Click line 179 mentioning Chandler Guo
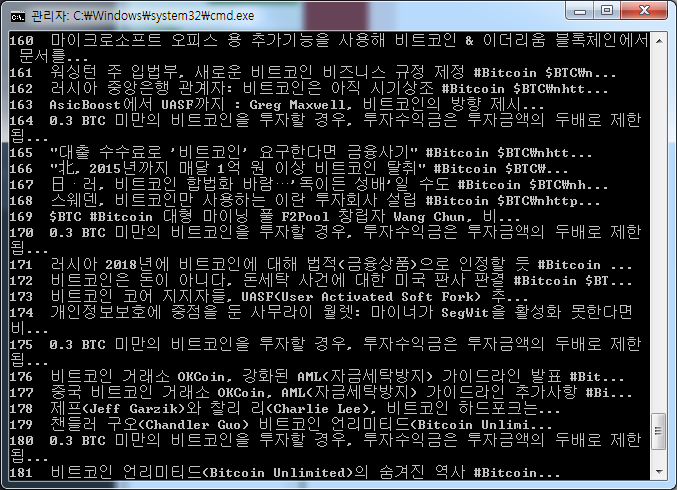Viewport: 677px width, 490px height. [281, 424]
